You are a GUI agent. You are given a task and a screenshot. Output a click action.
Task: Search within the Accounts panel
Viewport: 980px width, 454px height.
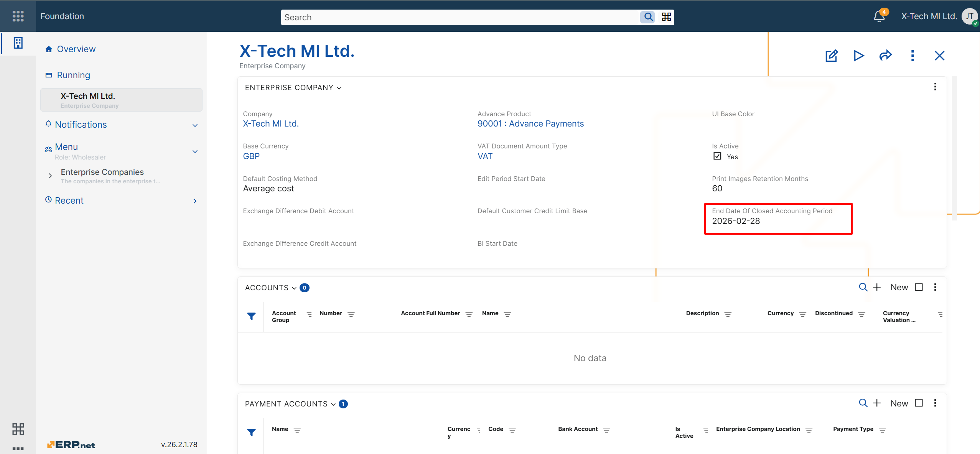click(863, 287)
